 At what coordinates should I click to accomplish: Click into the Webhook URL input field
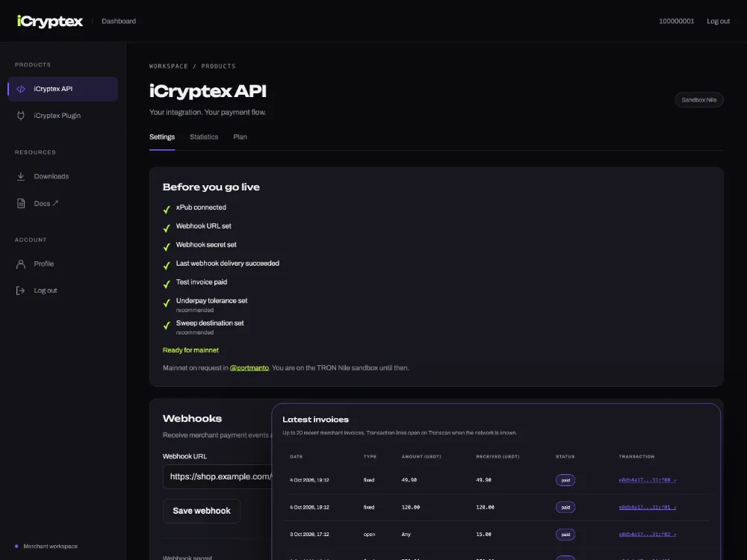(x=217, y=476)
